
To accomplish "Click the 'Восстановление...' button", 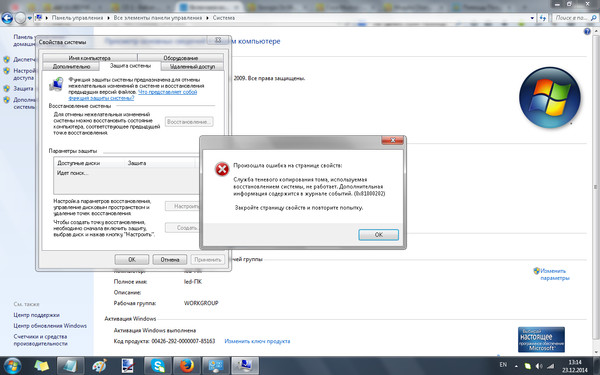I will click(x=189, y=122).
